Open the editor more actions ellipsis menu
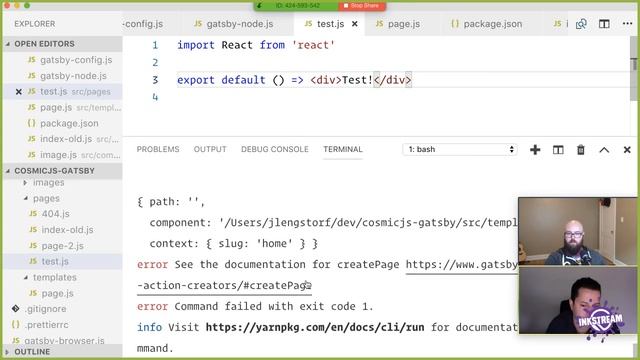640x360 pixels. tap(627, 24)
